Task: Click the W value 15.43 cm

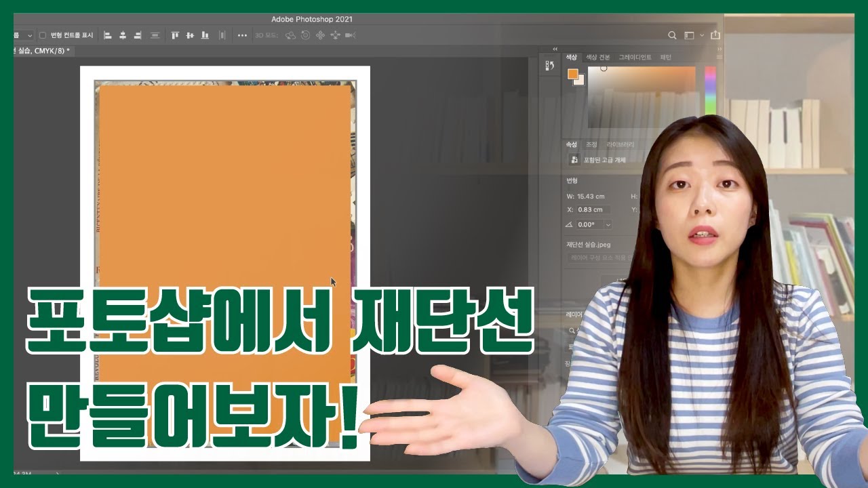Action: [591, 197]
